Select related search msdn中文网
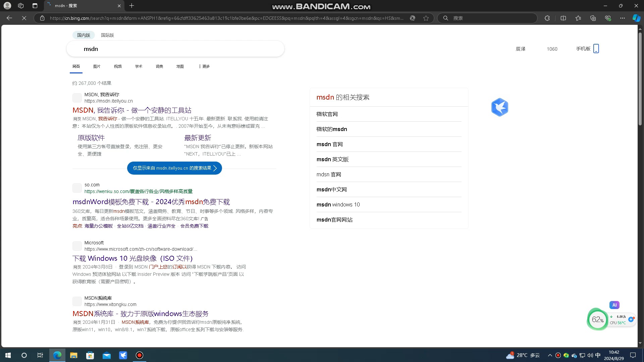 click(332, 189)
